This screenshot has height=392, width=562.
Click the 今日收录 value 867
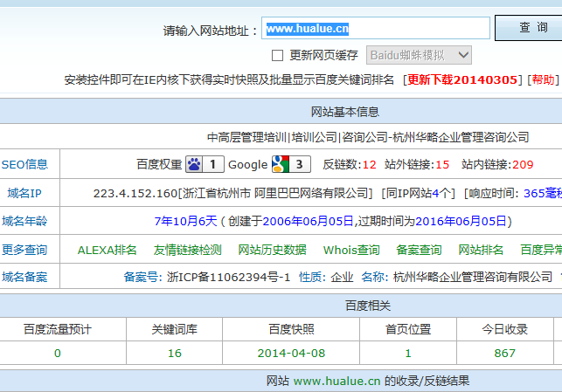[x=504, y=354]
